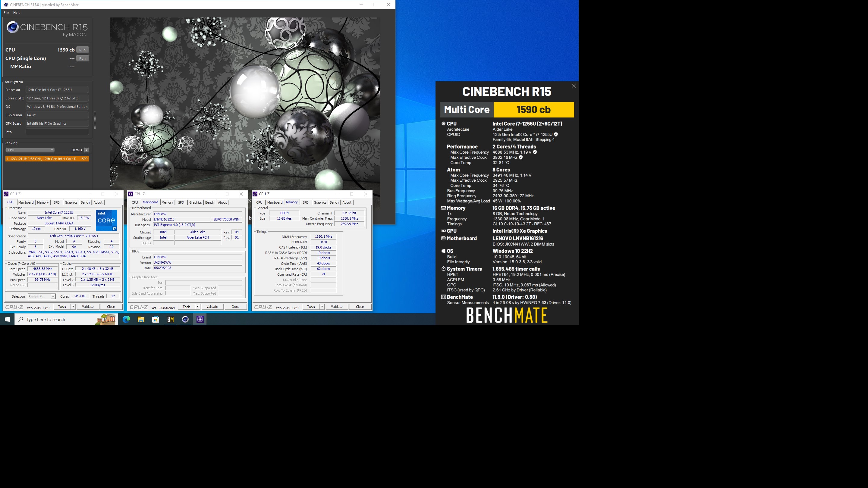Launch Microsoft Edge from the taskbar
This screenshot has height=488, width=868.
pos(126,319)
